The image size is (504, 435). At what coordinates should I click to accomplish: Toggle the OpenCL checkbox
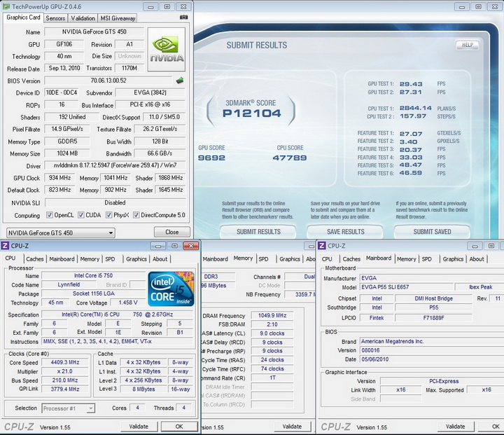(x=50, y=215)
